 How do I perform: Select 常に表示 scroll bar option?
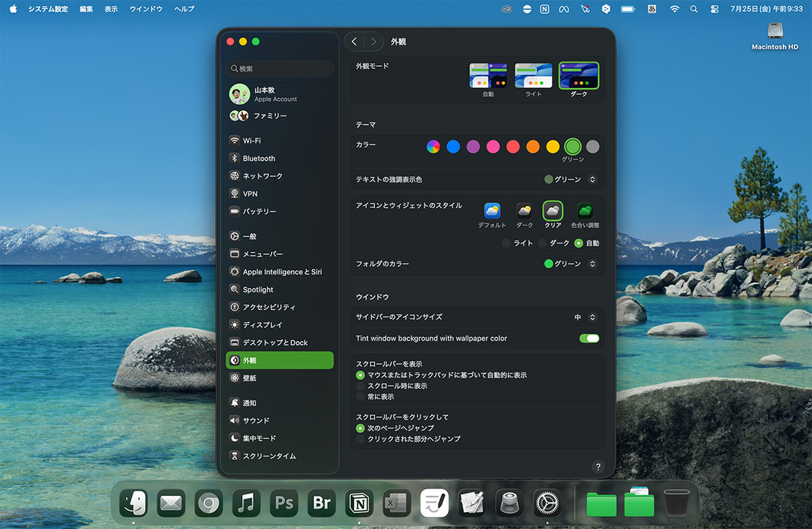[x=361, y=396]
